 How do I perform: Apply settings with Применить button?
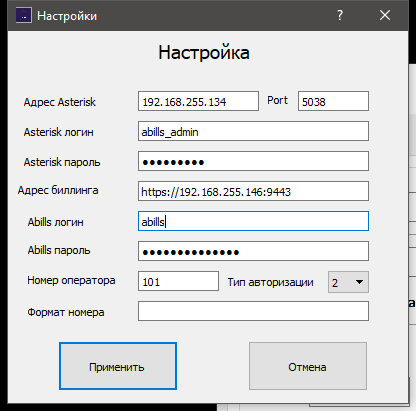pos(118,366)
